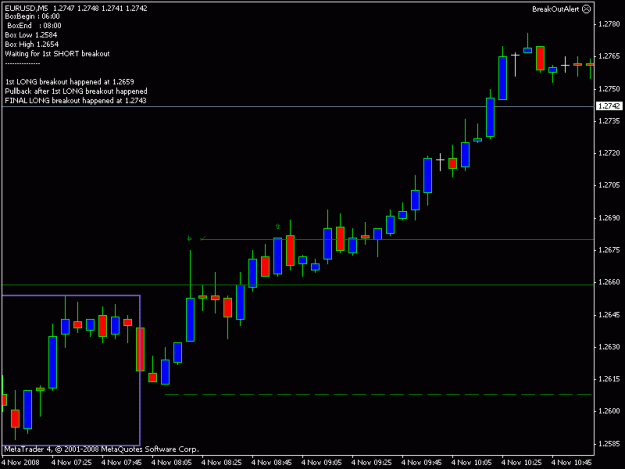Click the '4 Nov 08:25' time axis label
Image resolution: width=625 pixels, height=469 pixels.
coord(222,462)
